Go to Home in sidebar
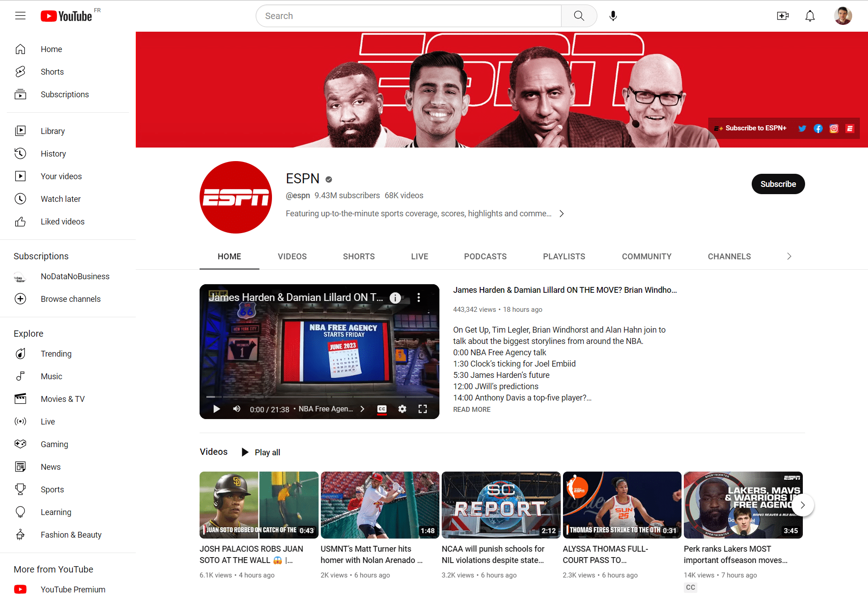Screen dimensions: 868x601 click(x=68, y=49)
